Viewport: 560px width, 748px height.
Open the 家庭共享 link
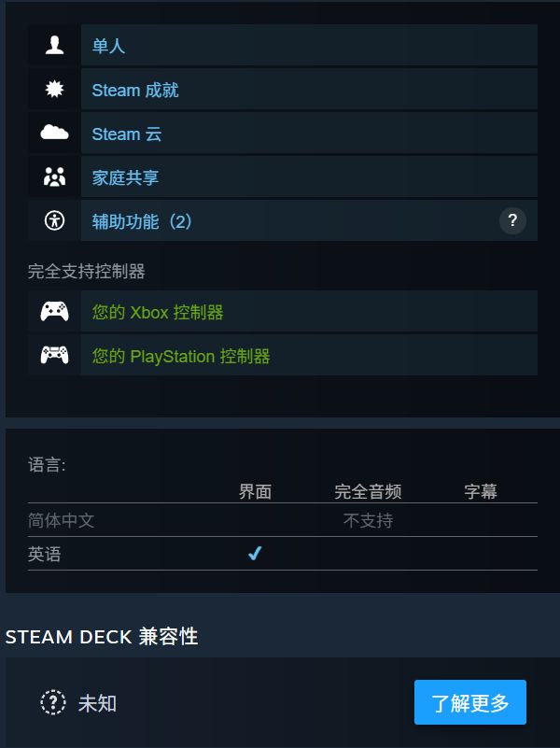click(x=125, y=177)
